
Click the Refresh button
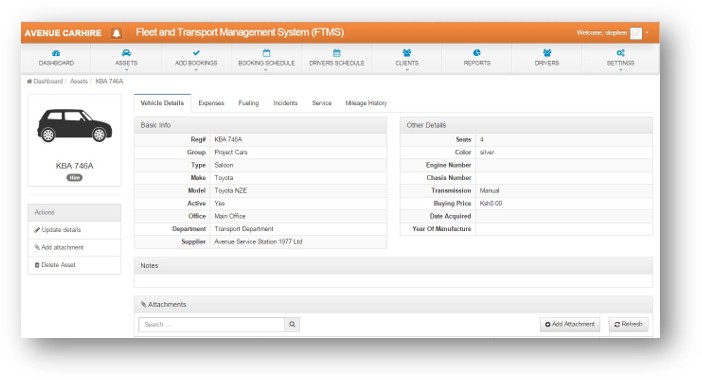point(629,324)
